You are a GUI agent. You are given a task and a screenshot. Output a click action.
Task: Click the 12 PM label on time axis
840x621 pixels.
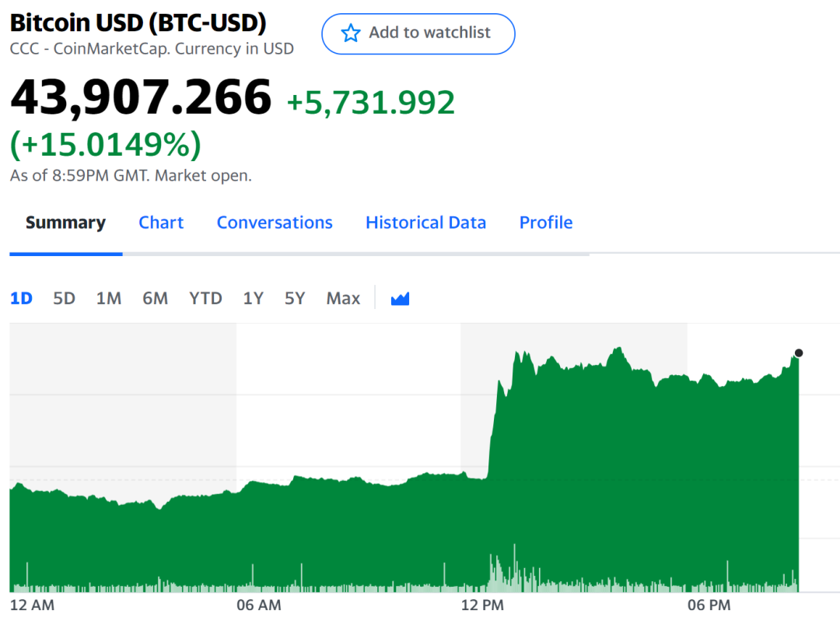pyautogui.click(x=482, y=605)
